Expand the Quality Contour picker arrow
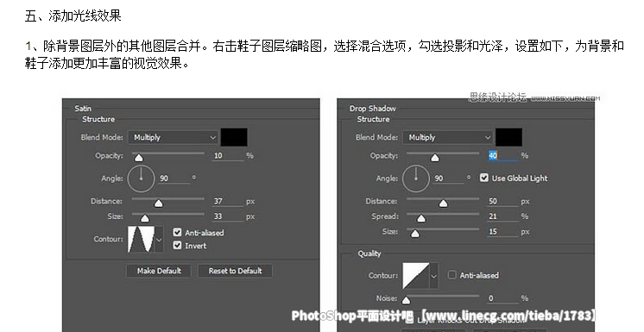The width and height of the screenshot is (644, 332). coord(434,276)
